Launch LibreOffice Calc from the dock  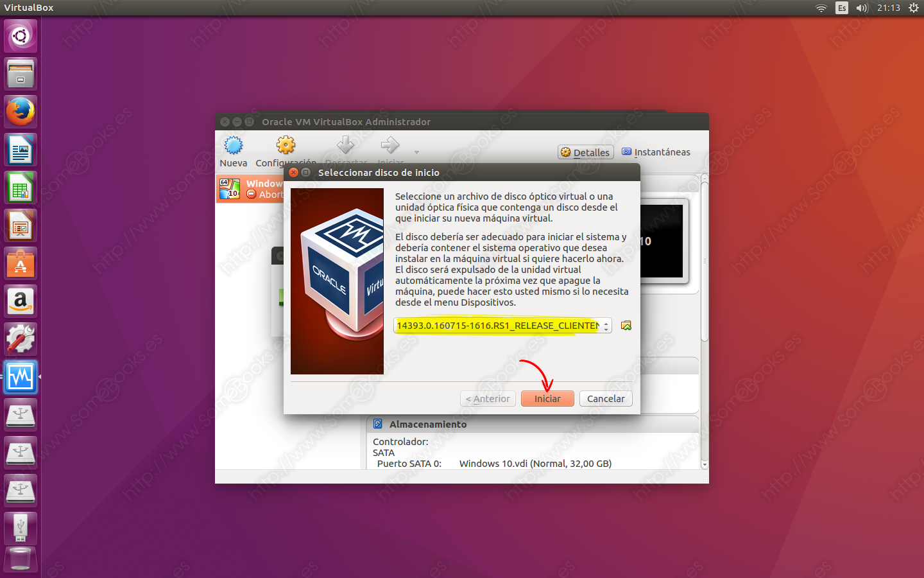[x=21, y=188]
